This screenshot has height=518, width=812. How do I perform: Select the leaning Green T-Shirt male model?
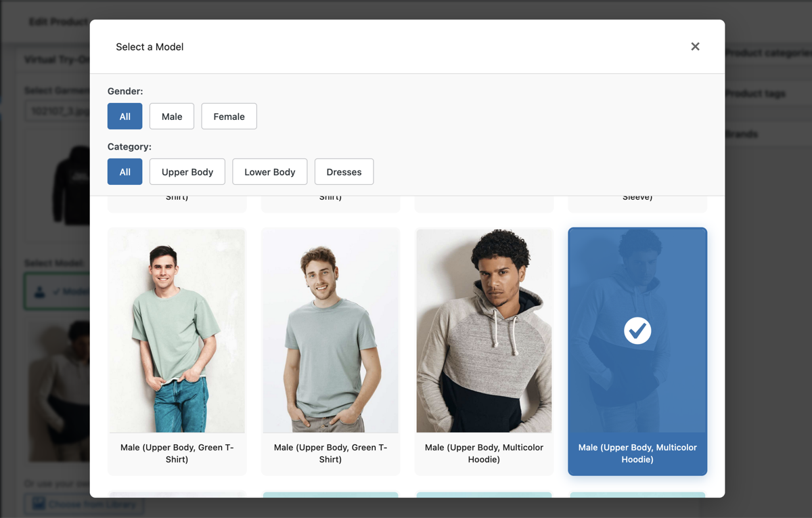(176, 330)
